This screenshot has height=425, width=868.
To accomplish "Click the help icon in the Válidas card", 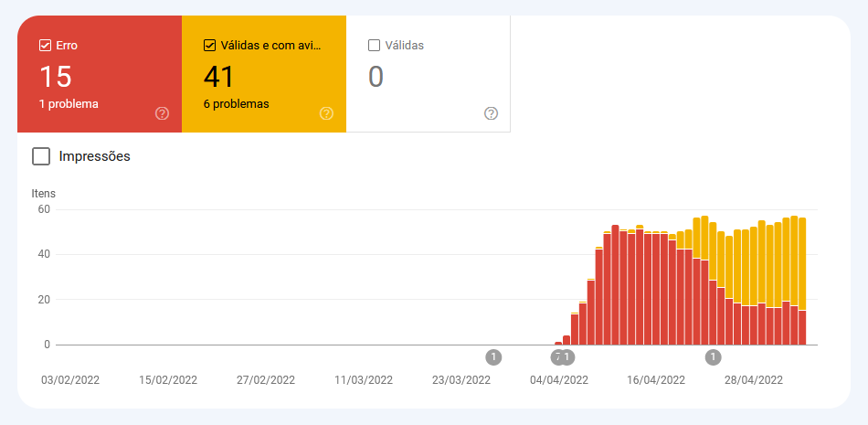I will coord(491,113).
